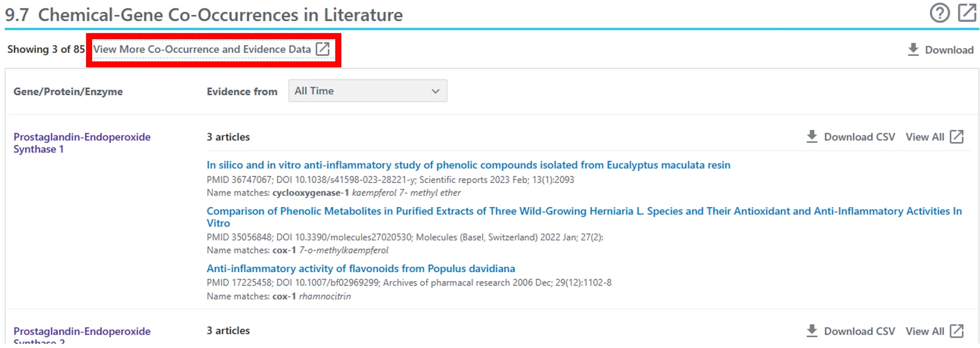Open the Evidence from All Time dropdown
This screenshot has width=980, height=348.
coord(368,91)
